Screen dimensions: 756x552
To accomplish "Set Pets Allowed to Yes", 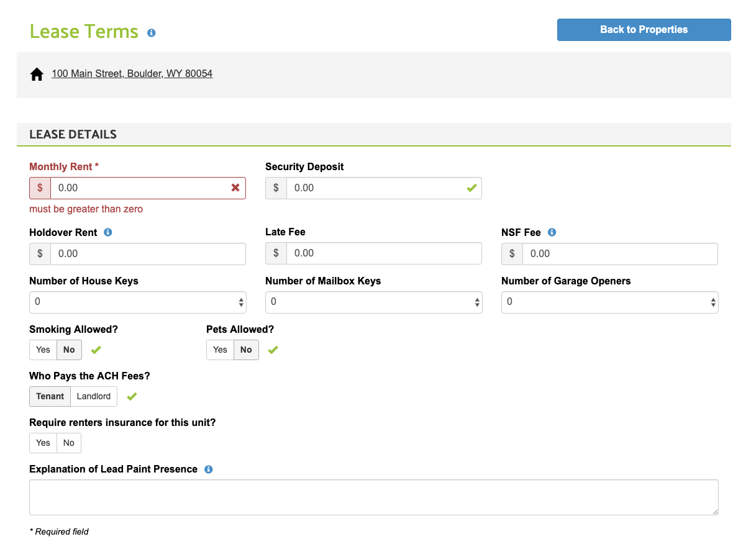I will point(220,350).
